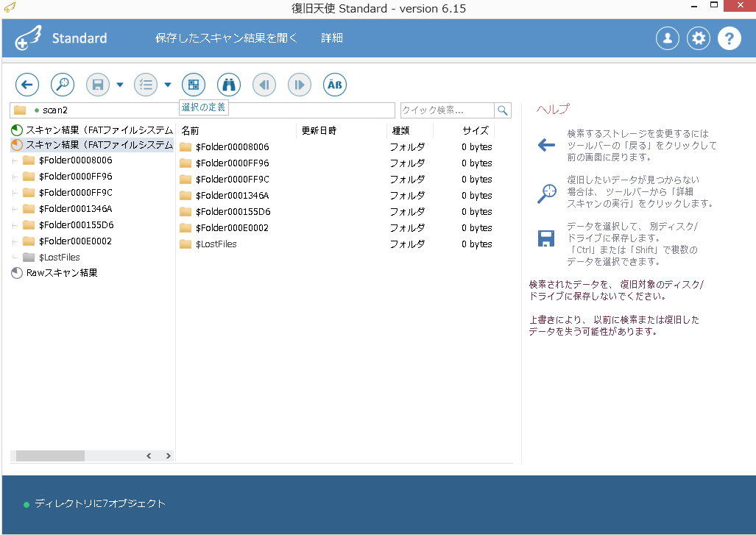
Task: Expand $LostFiles in the tree
Action: tap(15, 258)
